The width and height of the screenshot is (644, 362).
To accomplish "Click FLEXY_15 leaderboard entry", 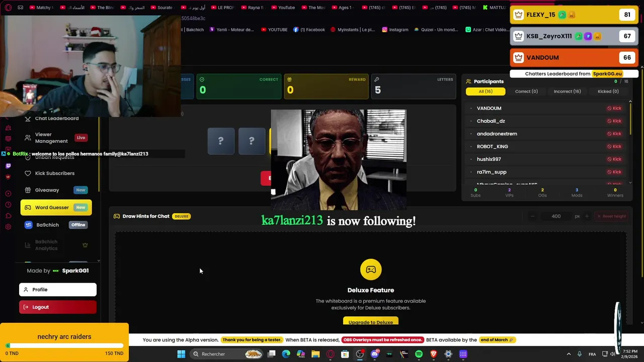I will click(x=574, y=15).
